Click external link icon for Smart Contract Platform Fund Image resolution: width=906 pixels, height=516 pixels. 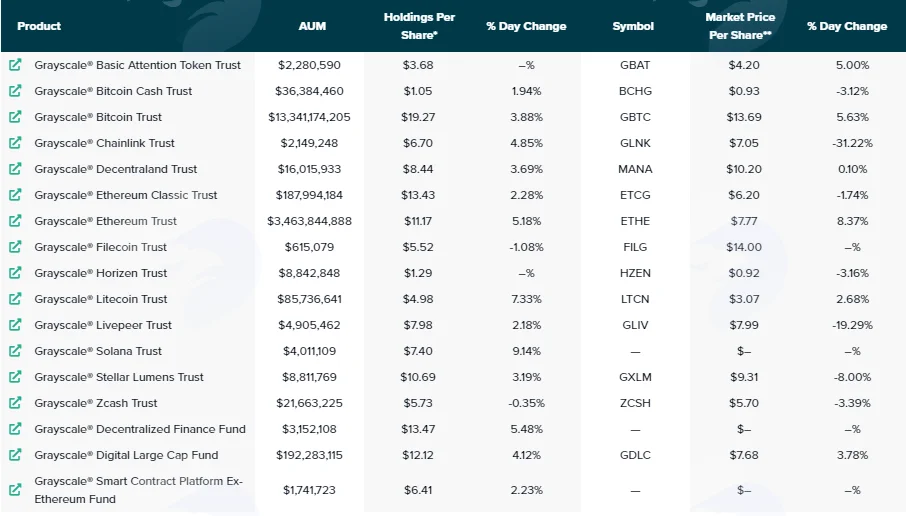pos(15,489)
